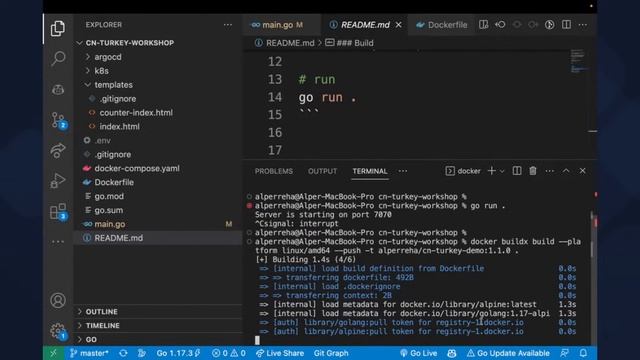
Task: Open the Manage gear menu
Action: (58, 331)
